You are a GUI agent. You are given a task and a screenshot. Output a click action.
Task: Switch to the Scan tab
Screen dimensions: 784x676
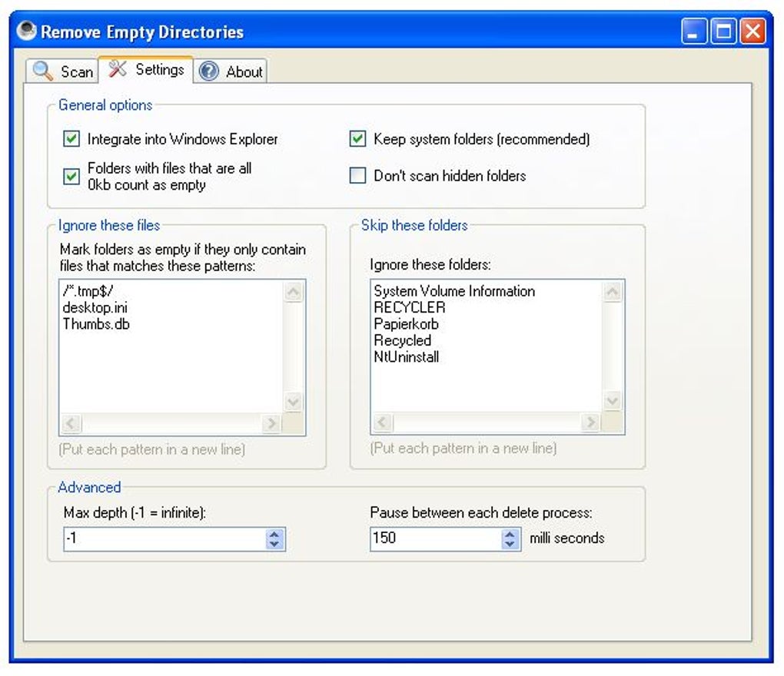(x=61, y=71)
